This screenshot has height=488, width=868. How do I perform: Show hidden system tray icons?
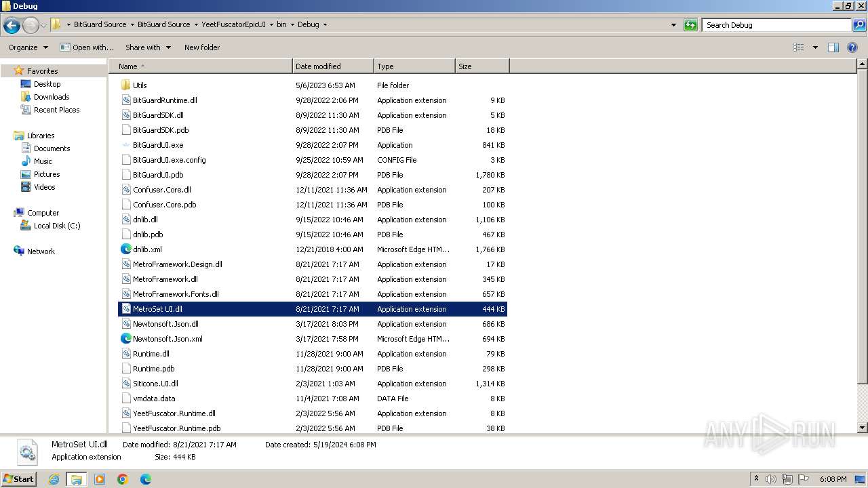pos(756,479)
